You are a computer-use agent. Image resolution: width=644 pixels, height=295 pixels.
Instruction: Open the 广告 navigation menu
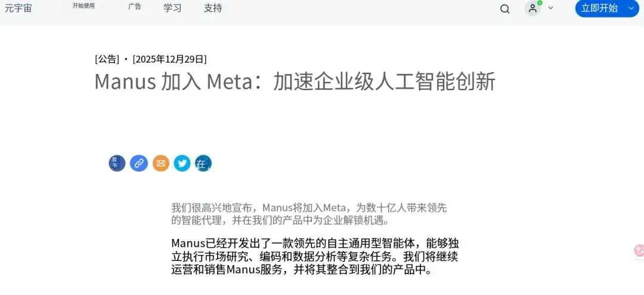pos(134,7)
